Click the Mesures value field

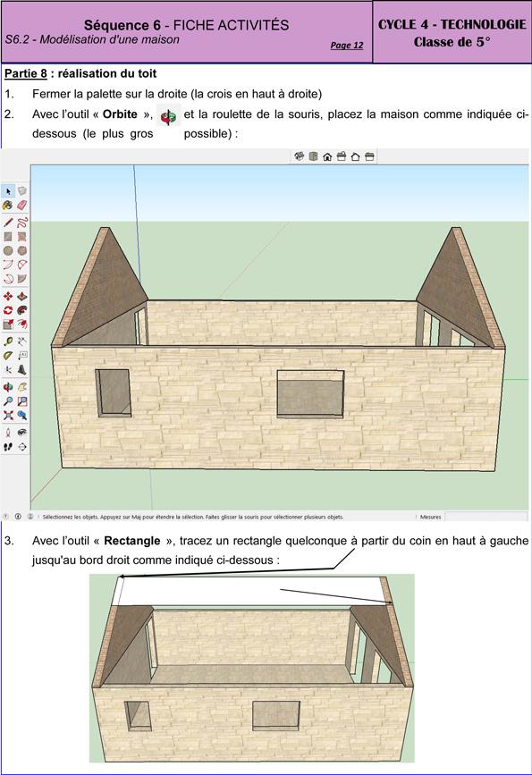[x=486, y=517]
